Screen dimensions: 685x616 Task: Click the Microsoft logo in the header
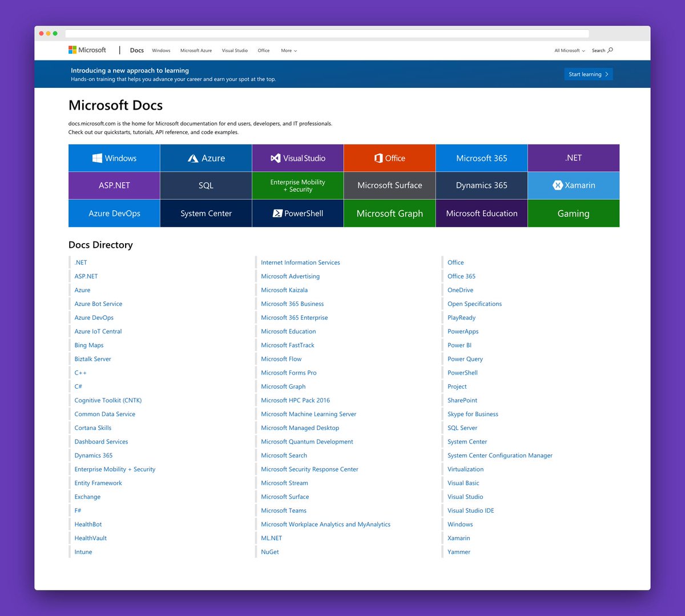tap(87, 50)
